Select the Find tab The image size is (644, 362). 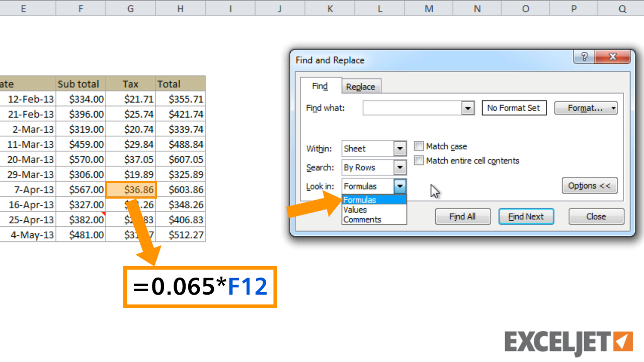[x=320, y=86]
